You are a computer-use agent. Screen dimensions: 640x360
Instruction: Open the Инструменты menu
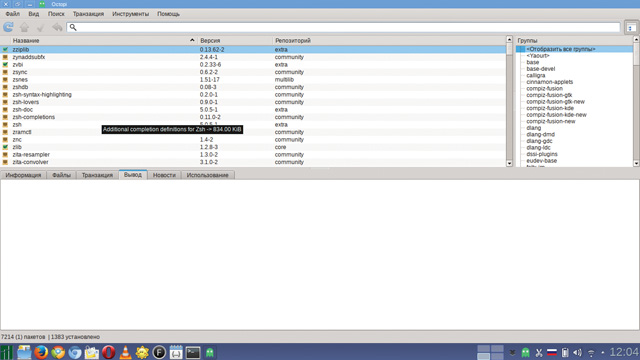131,14
